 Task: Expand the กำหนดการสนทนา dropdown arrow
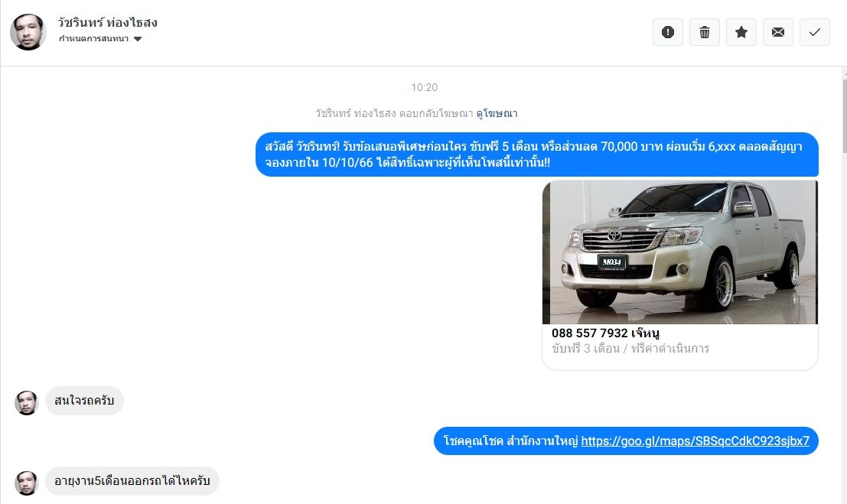[x=137, y=39]
